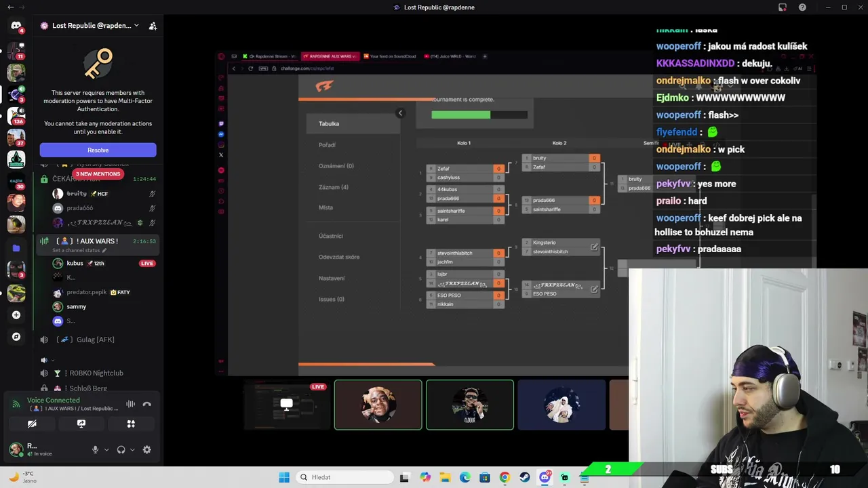Edit Kingsterio vs stevointhisbitch match
The width and height of the screenshot is (868, 488).
[x=594, y=247]
